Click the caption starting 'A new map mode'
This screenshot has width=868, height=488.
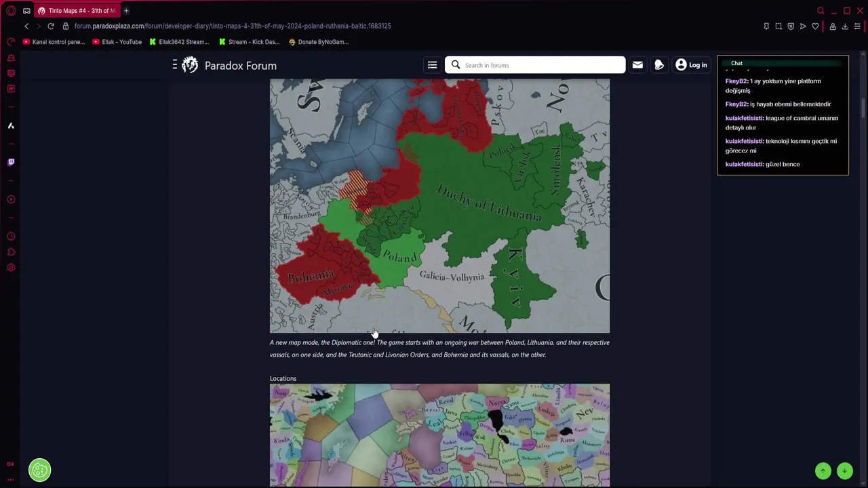point(439,348)
